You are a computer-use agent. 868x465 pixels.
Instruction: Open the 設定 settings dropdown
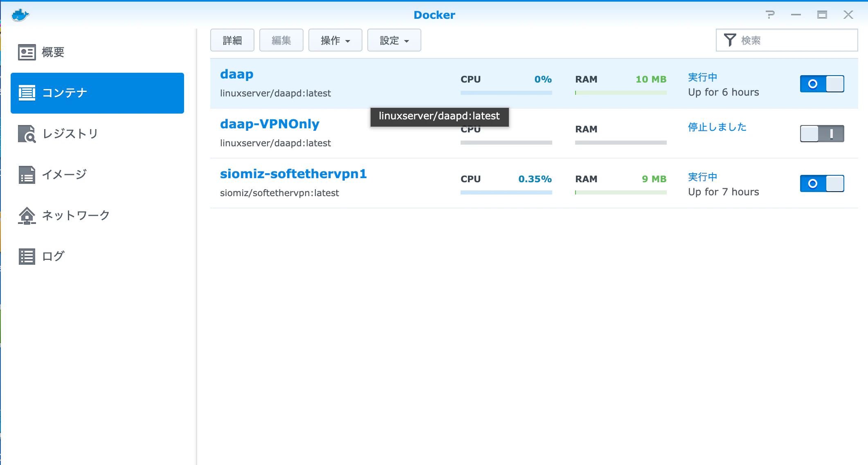pos(394,40)
